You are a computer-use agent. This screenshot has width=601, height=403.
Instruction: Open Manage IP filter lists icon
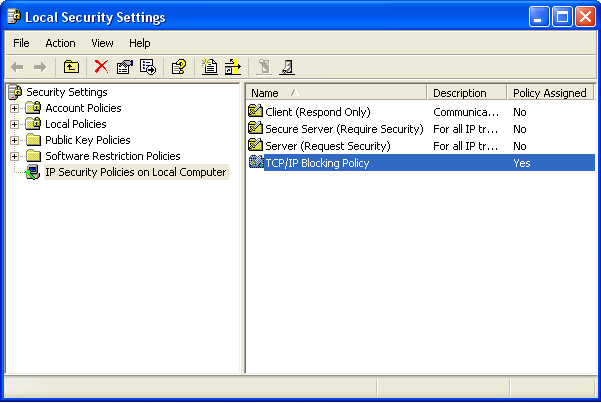click(233, 67)
